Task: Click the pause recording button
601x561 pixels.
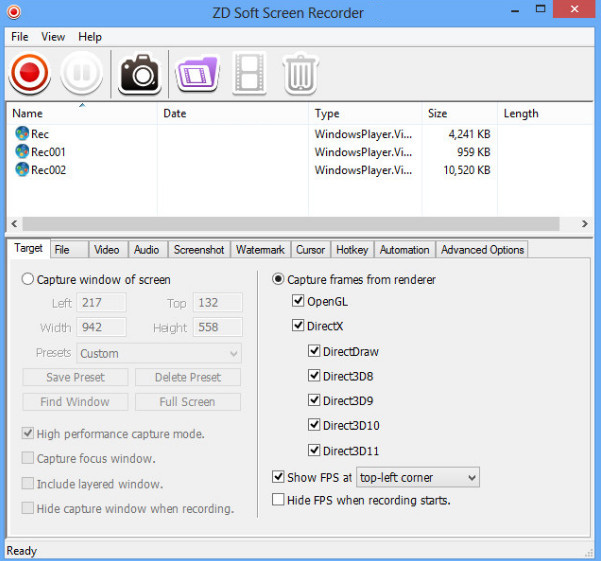Action: [81, 73]
